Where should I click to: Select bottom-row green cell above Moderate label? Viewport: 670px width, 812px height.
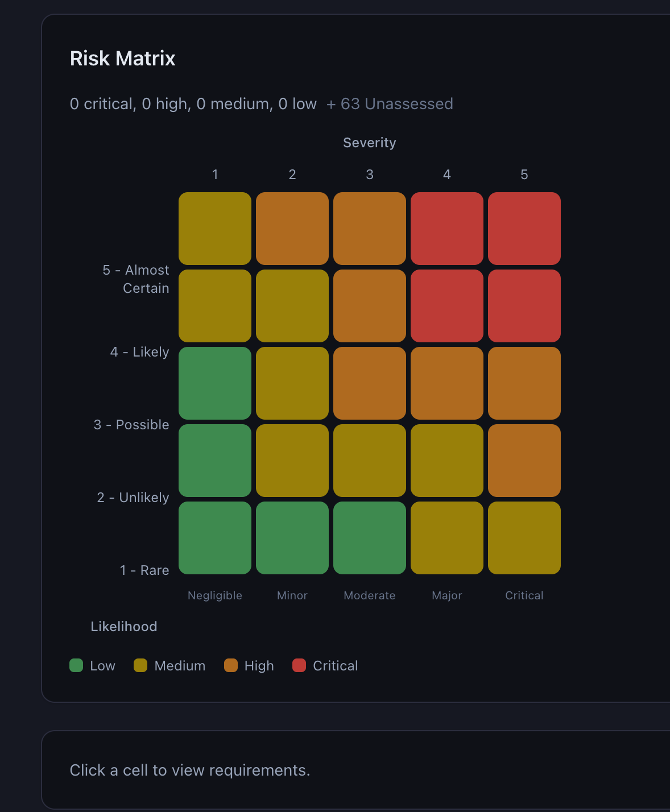[x=370, y=538]
